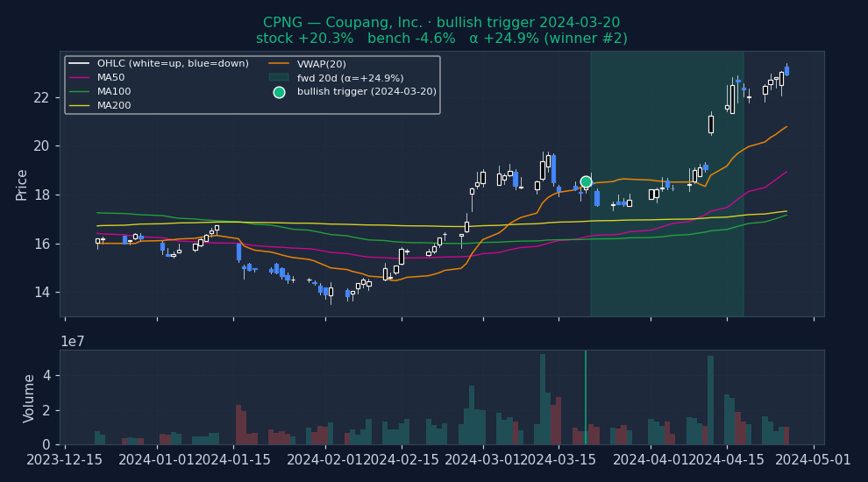Click the 2024-04-01 date tick label
Viewport: 868px width, 482px height.
(x=650, y=459)
